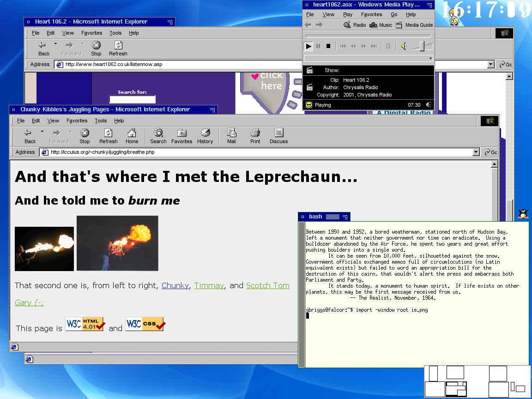Open Radio in Media Player toolbar

[x=355, y=25]
